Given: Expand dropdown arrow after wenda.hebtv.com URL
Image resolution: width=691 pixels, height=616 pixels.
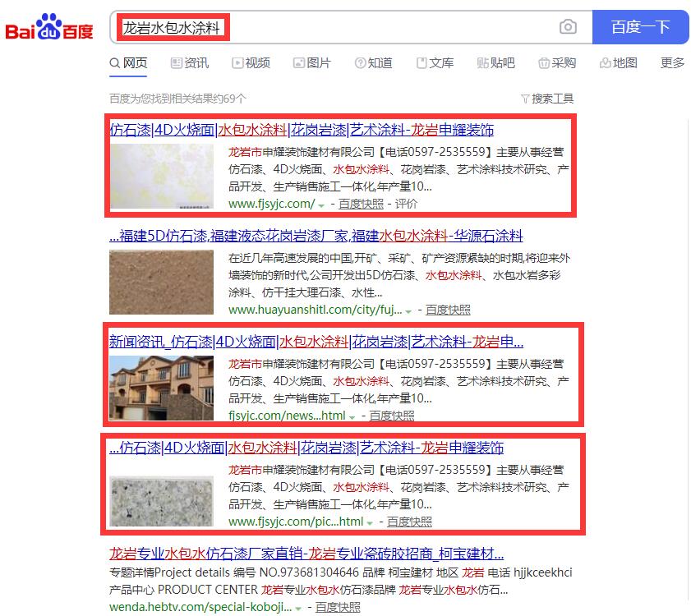Looking at the screenshot, I should click(x=298, y=609).
